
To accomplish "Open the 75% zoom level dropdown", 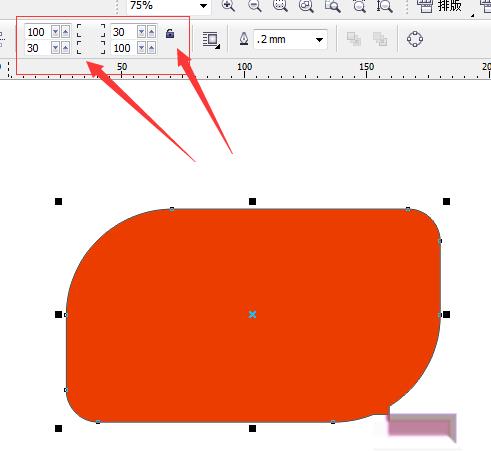I will [x=203, y=6].
